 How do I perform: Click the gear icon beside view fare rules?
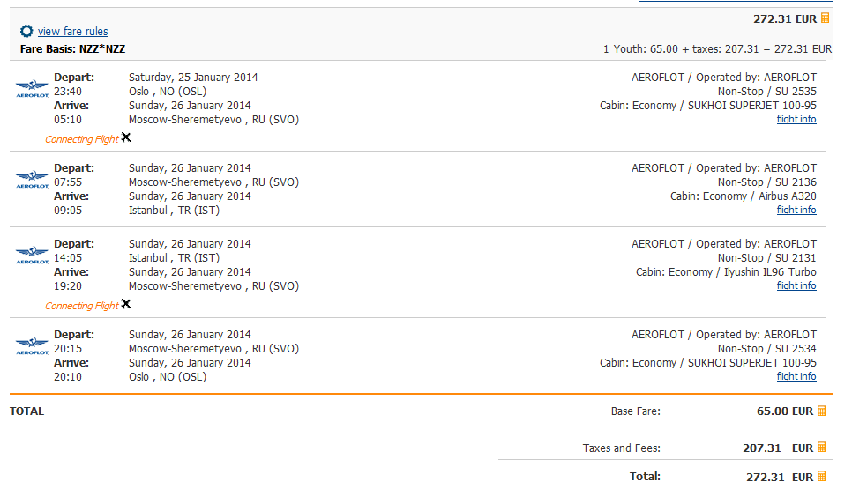(x=26, y=31)
